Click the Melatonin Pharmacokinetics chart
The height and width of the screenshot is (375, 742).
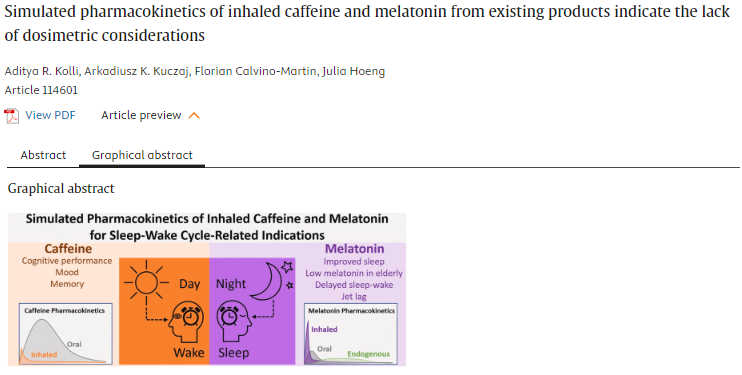pyautogui.click(x=350, y=334)
